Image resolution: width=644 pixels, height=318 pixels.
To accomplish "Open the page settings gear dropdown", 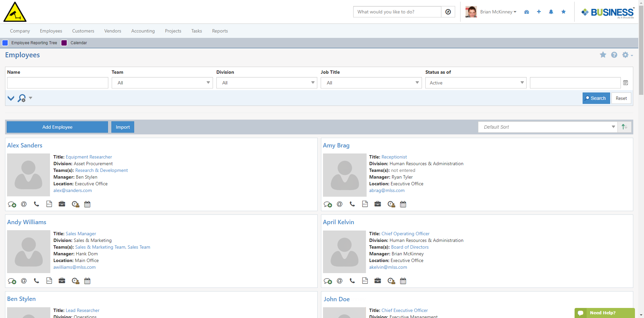I will coord(627,55).
